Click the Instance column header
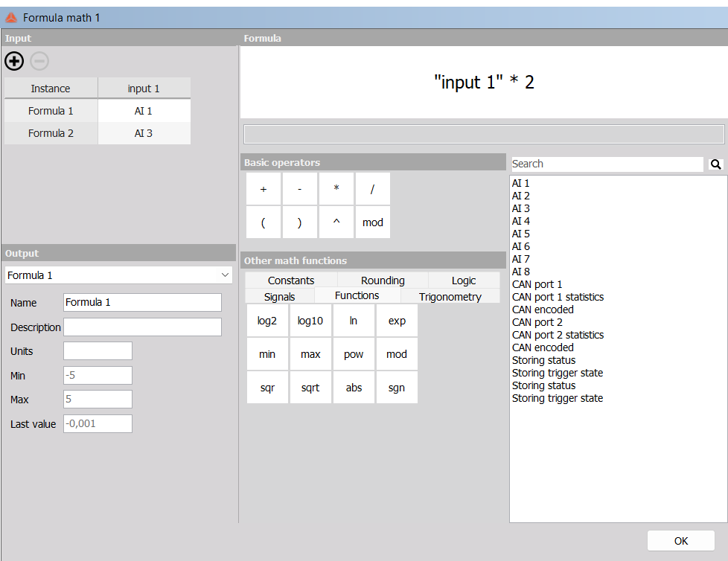Viewport: 728px width, 561px height. [x=51, y=88]
